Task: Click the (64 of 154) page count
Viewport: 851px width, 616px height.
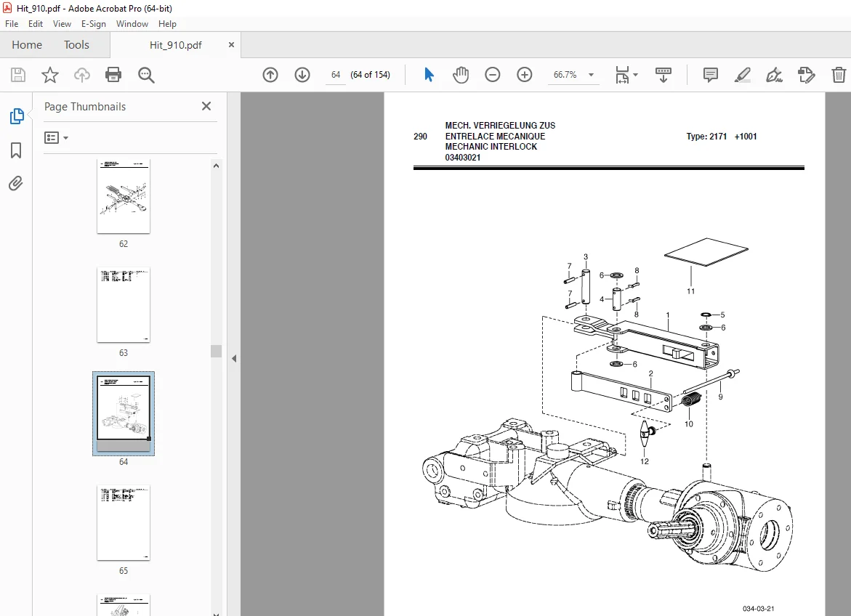Action: [x=370, y=75]
